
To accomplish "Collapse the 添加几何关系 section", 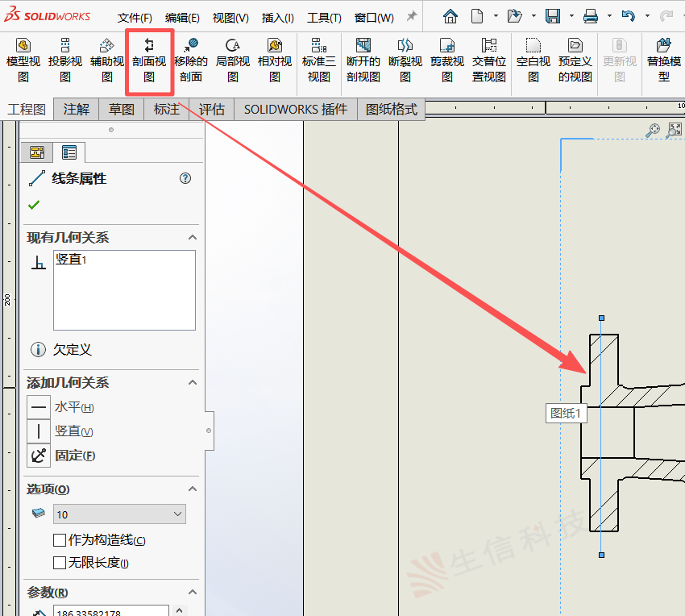I will click(193, 382).
